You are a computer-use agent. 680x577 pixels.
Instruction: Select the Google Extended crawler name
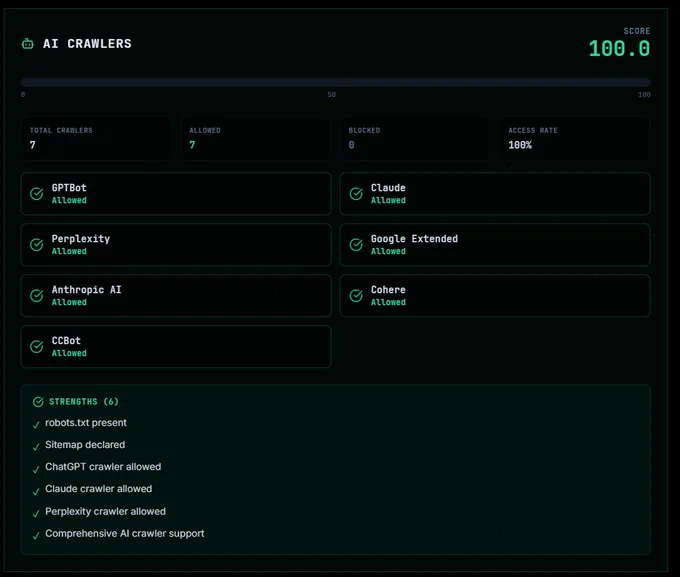point(414,239)
